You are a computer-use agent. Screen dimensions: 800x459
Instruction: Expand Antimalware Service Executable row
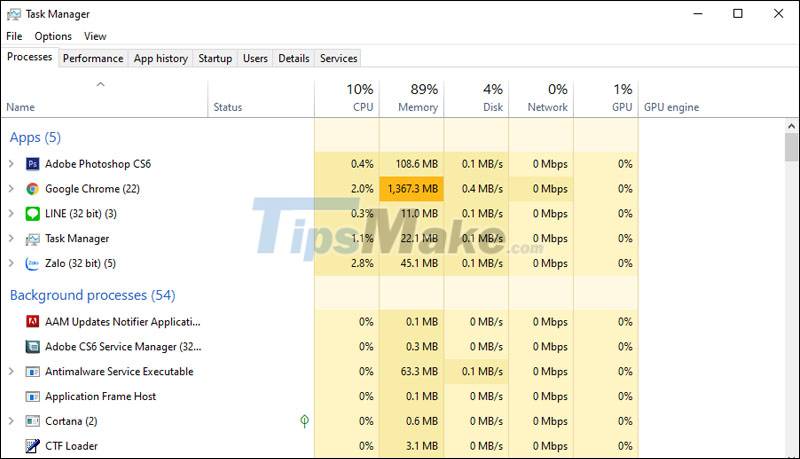[x=11, y=371]
